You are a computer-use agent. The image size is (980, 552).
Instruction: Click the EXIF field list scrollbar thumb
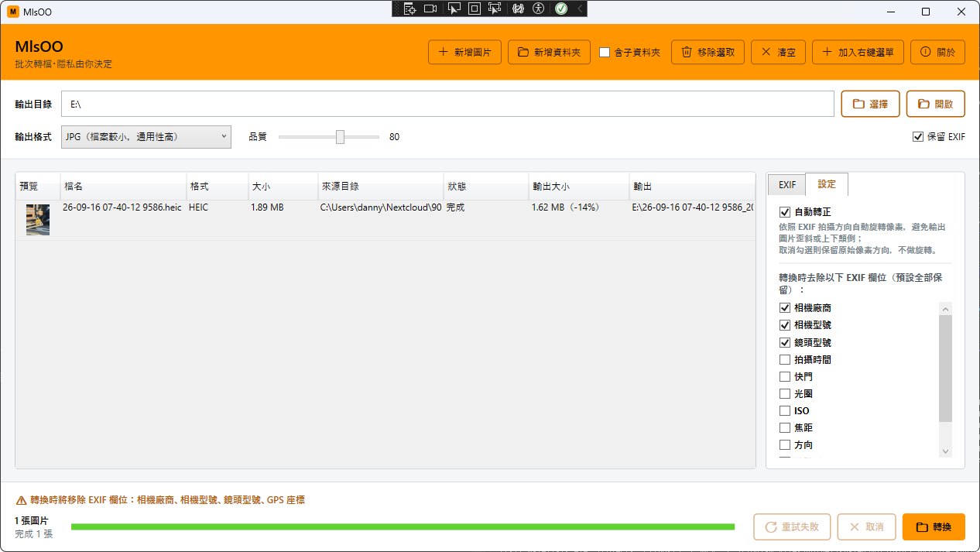point(945,369)
